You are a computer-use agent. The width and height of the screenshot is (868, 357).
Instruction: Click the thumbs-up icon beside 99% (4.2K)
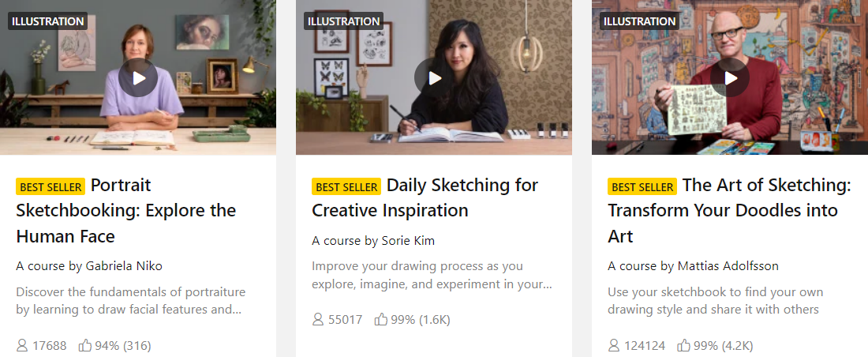(683, 345)
